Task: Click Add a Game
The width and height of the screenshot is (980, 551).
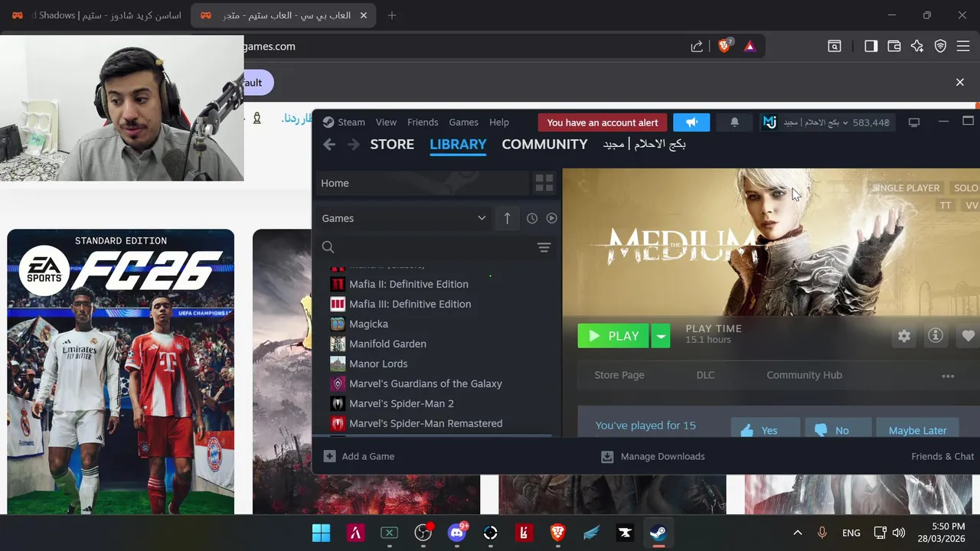Action: coord(359,456)
